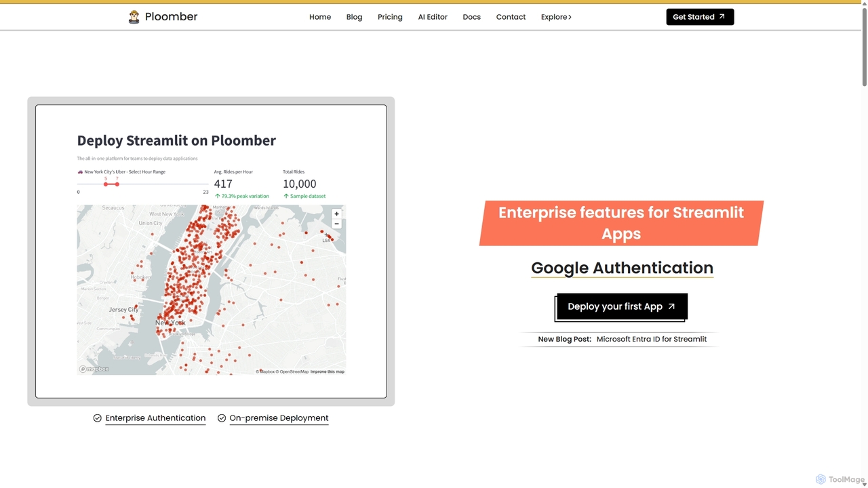Click the arrow icon in Get Started
Image resolution: width=868 pixels, height=488 pixels.
coord(722,17)
